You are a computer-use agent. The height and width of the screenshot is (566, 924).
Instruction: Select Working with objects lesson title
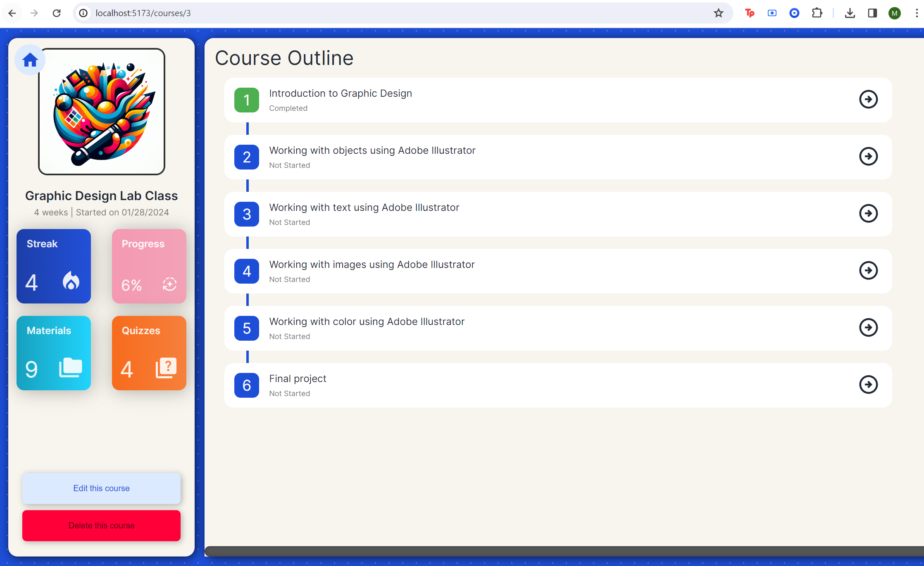pos(372,150)
